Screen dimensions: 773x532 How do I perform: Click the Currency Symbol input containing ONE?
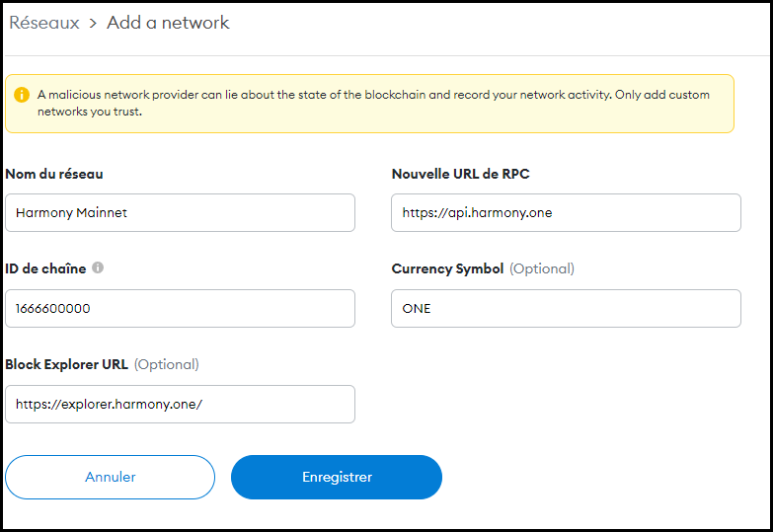click(x=566, y=308)
